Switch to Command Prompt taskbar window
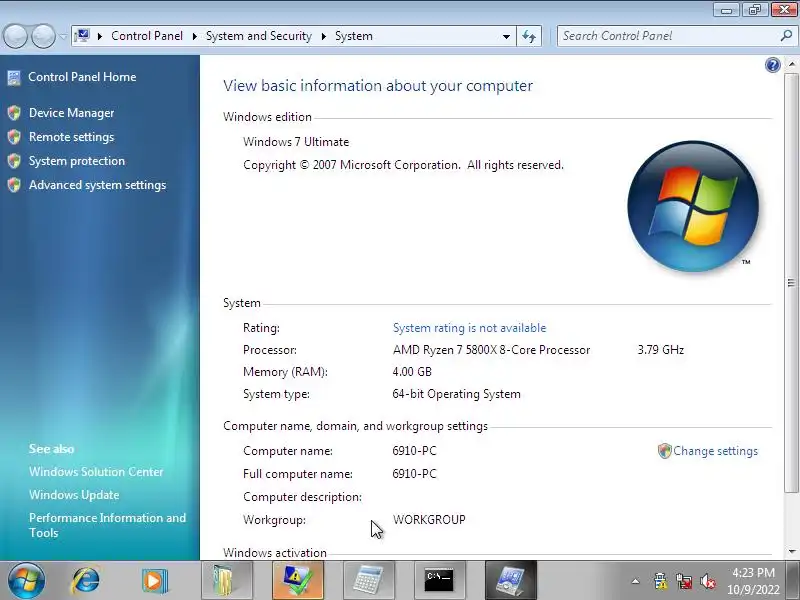800x600 pixels. coord(440,580)
